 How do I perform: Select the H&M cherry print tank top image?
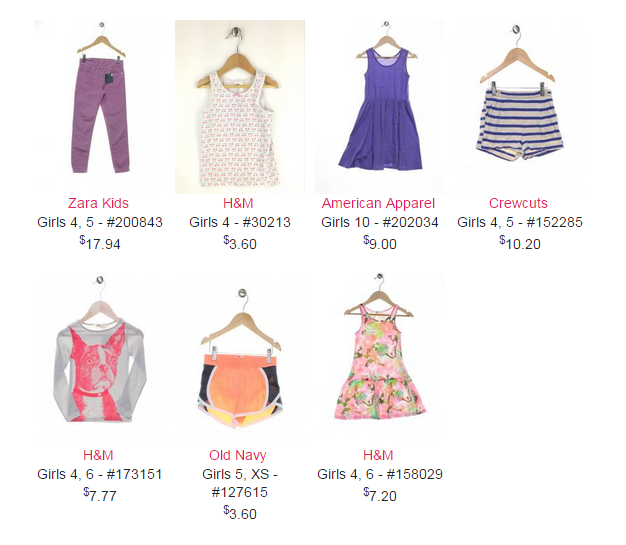pos(240,107)
